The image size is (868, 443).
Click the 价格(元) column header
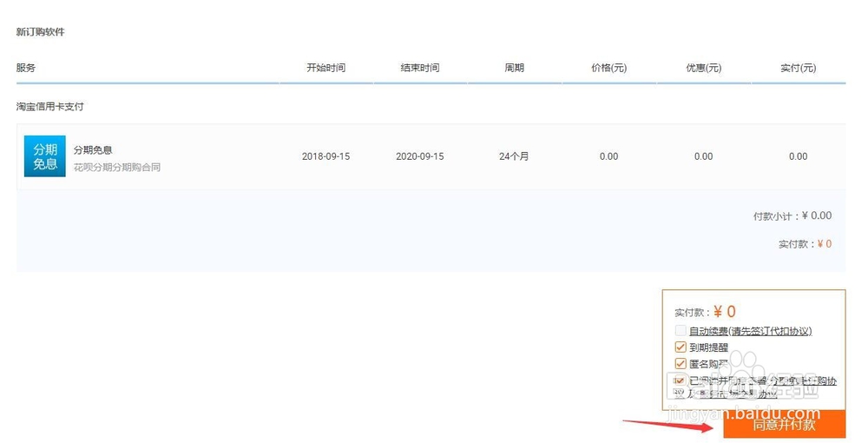(609, 68)
